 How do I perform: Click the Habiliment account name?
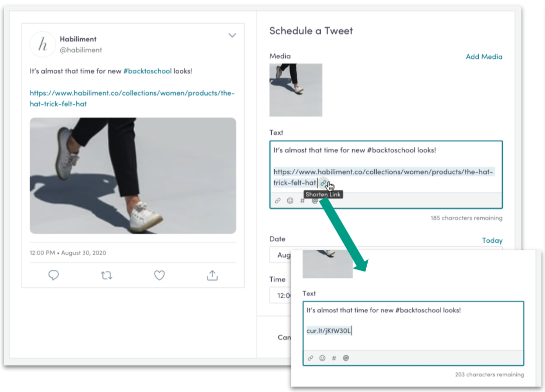[78, 39]
